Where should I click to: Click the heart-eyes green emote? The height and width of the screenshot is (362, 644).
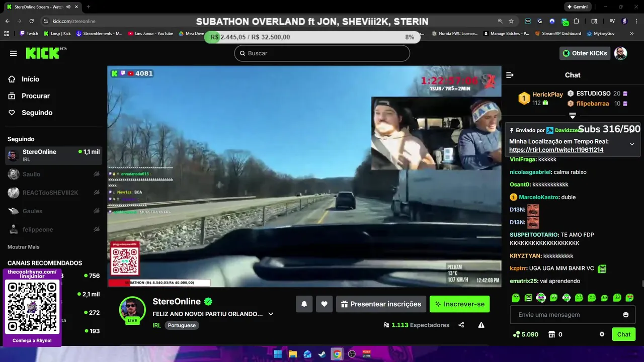coord(629,298)
